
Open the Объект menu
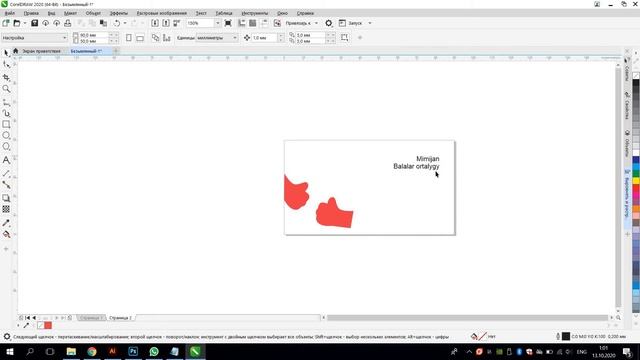pos(93,13)
